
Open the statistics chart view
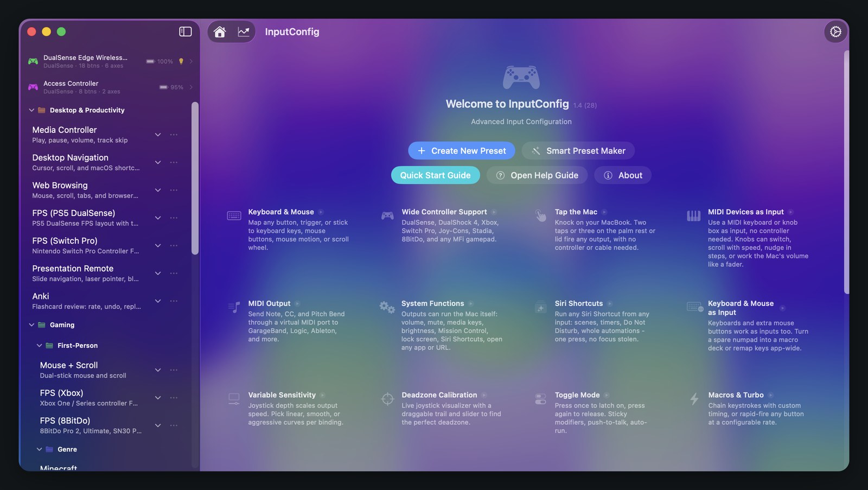coord(244,32)
